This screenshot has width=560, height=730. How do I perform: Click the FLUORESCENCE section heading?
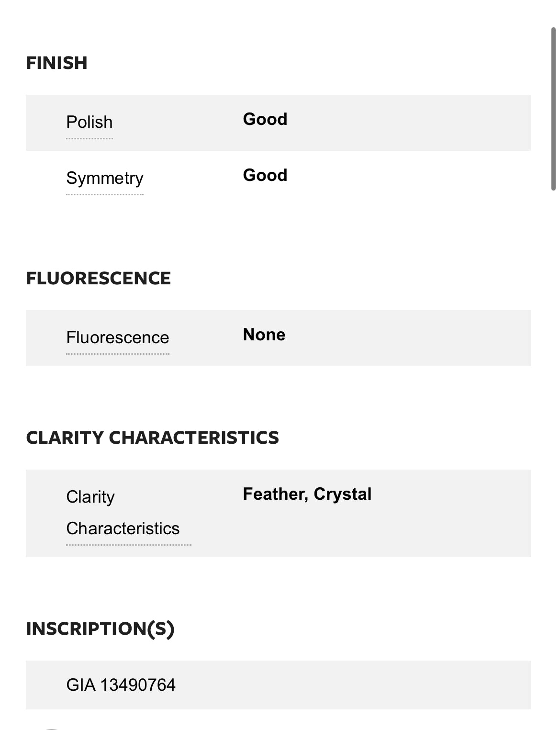point(98,279)
